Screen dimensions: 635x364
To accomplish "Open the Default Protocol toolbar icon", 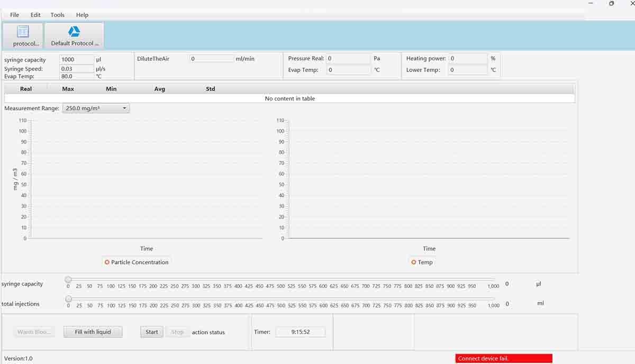I will (74, 35).
